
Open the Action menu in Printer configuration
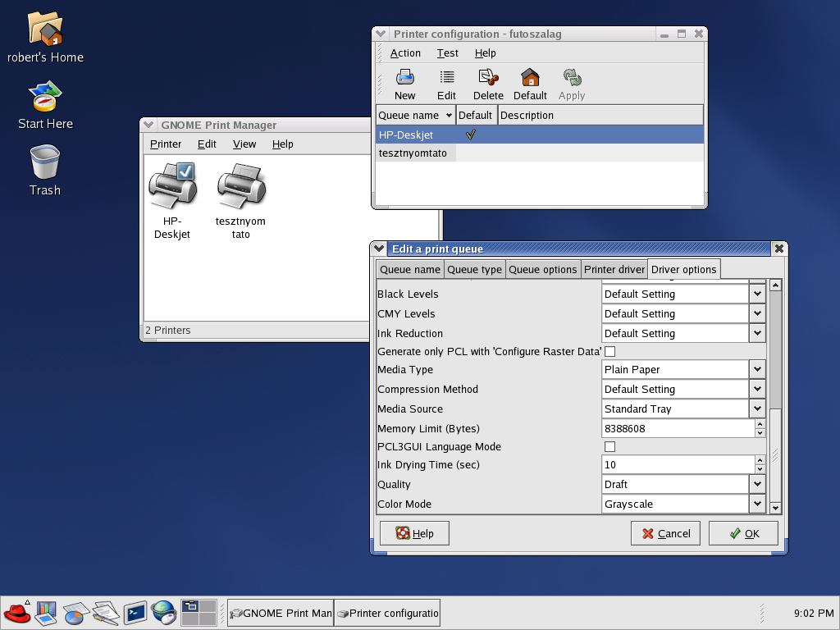405,53
